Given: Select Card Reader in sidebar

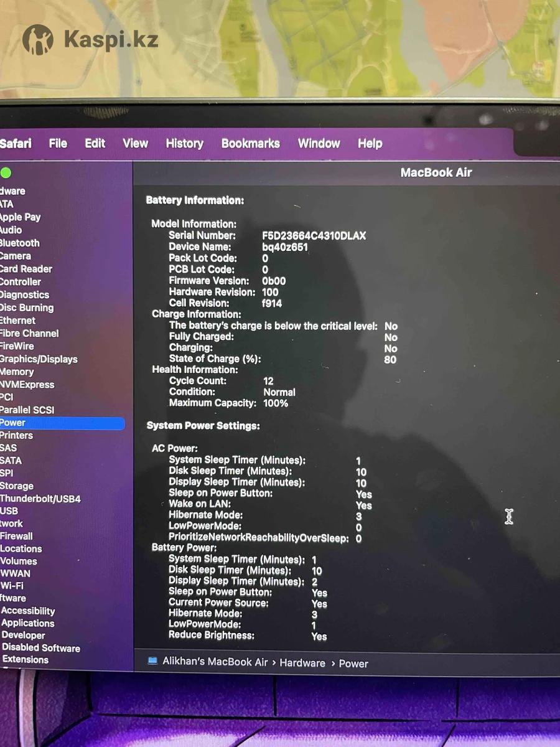Looking at the screenshot, I should tap(26, 269).
